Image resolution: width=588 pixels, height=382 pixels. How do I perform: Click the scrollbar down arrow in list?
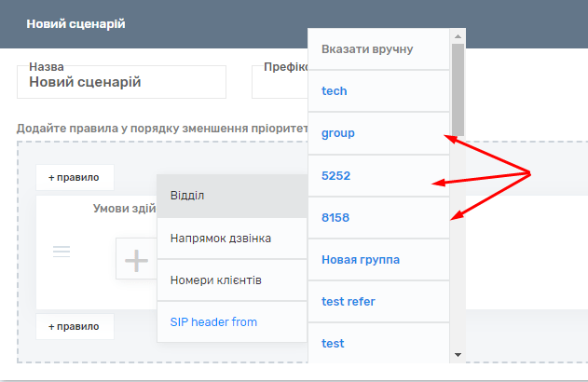click(458, 355)
